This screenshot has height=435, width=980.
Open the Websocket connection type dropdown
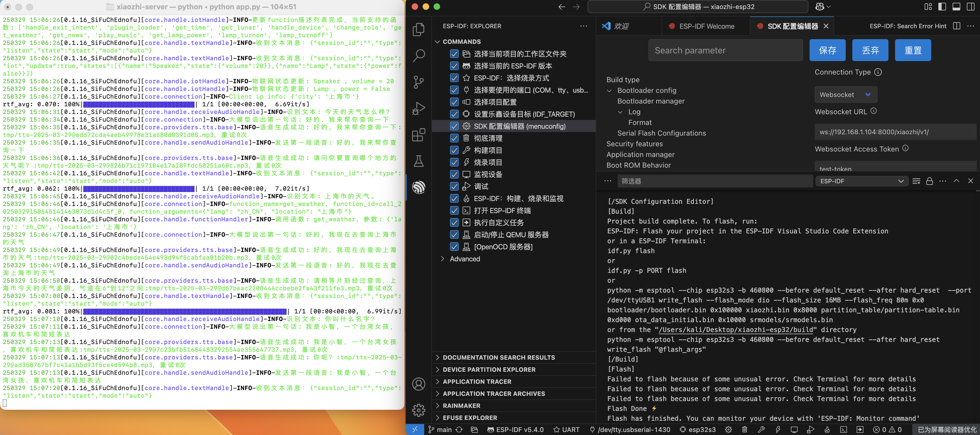[845, 95]
